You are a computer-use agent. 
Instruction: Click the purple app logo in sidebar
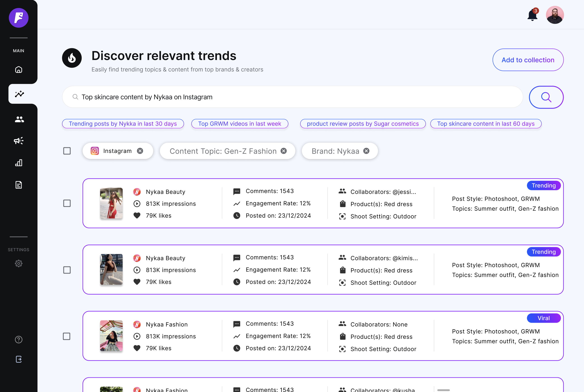click(19, 18)
